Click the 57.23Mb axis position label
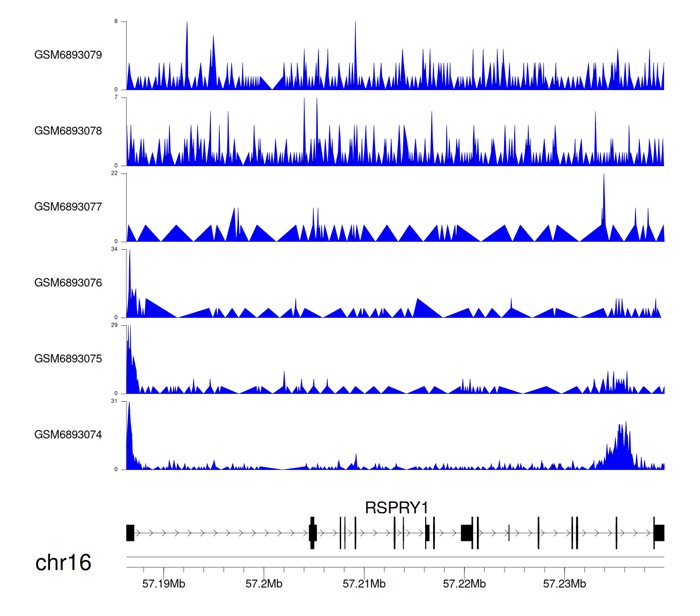 [x=564, y=584]
